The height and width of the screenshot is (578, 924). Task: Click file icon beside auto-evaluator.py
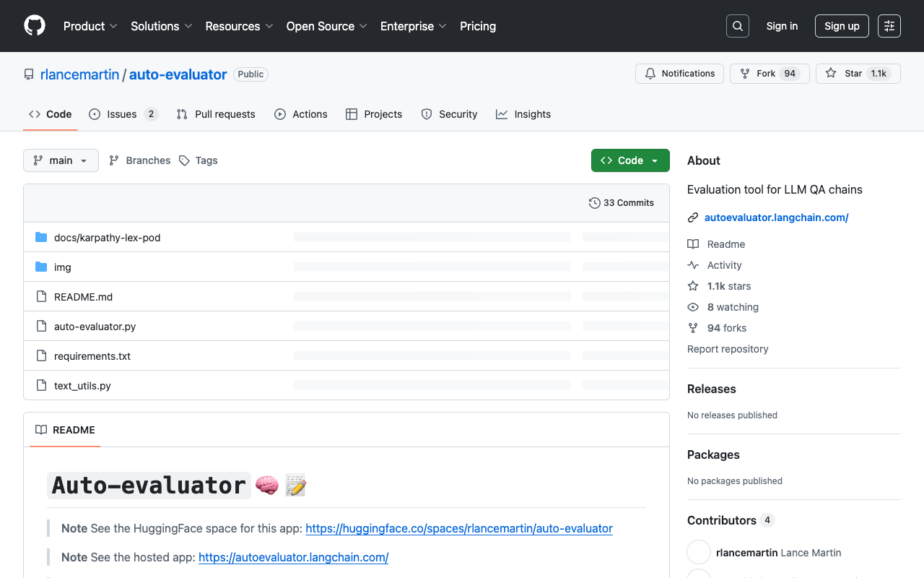coord(41,327)
